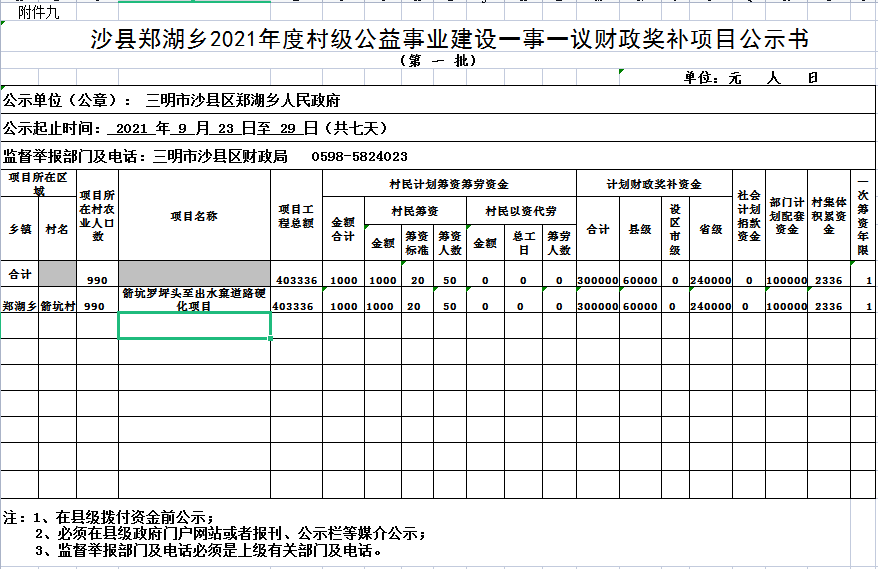Viewport: 878px width, 569px height.
Task: Select the 村民计划筹资筹劳资金 header
Action: [x=449, y=184]
